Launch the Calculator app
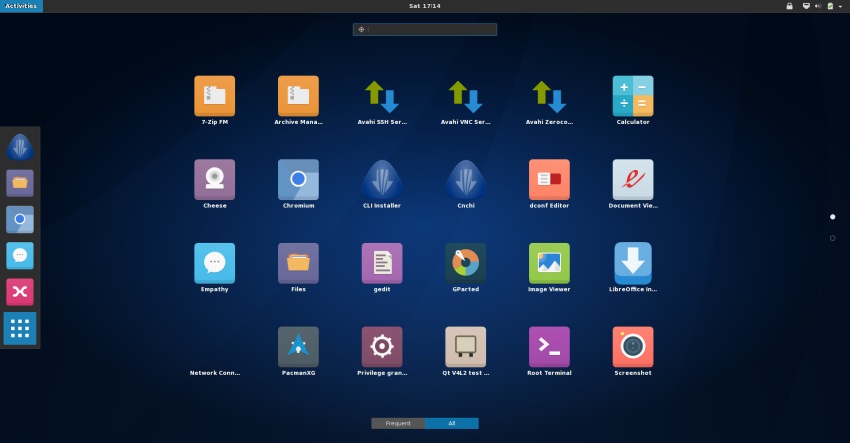 (x=632, y=97)
